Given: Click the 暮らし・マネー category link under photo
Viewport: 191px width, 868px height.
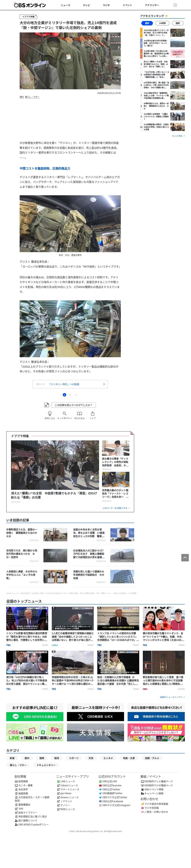Looking at the screenshot, I should pyautogui.click(x=32, y=97).
